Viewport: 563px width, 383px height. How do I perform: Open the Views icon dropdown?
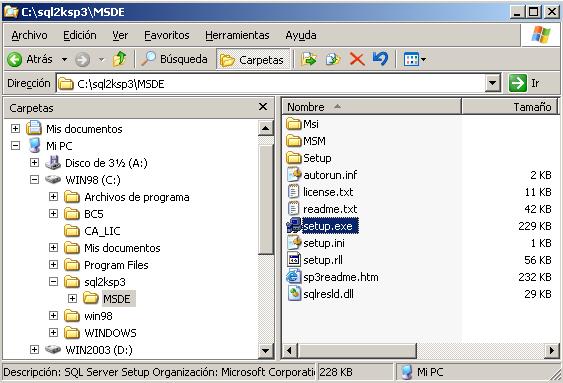point(415,59)
